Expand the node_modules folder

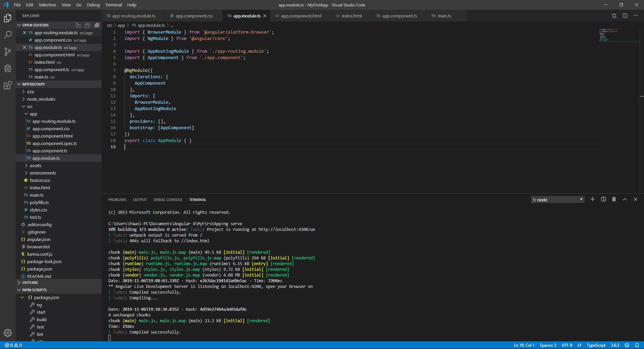pyautogui.click(x=41, y=99)
